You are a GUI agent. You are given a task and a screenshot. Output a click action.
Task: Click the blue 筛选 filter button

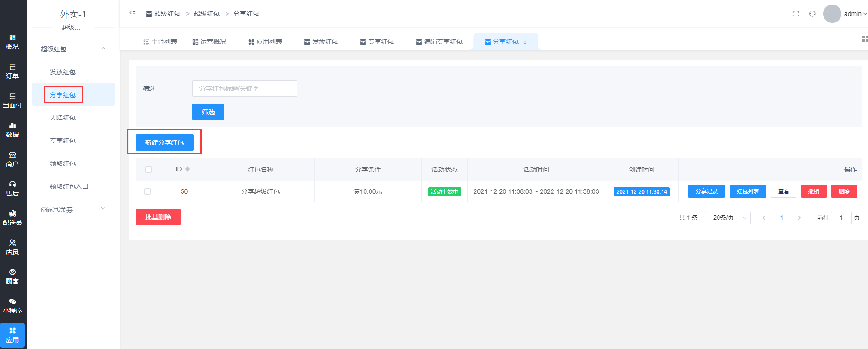(208, 112)
